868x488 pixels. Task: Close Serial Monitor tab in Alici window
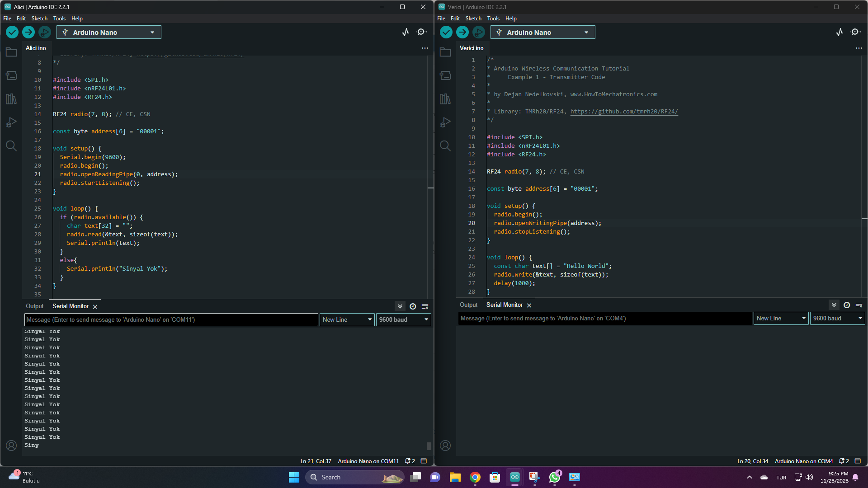tap(95, 307)
